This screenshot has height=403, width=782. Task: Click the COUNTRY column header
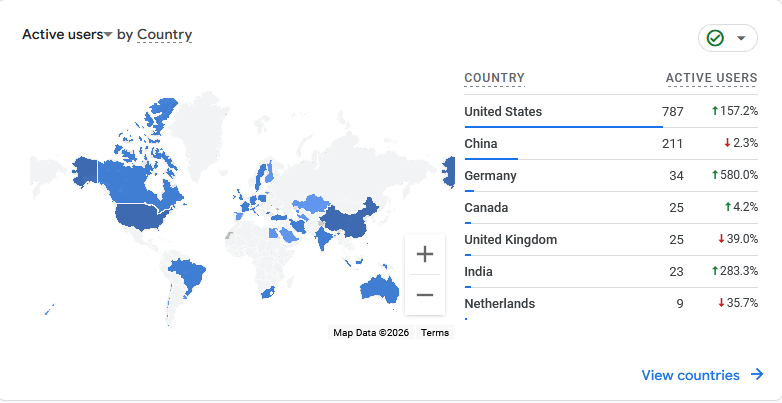(x=494, y=78)
